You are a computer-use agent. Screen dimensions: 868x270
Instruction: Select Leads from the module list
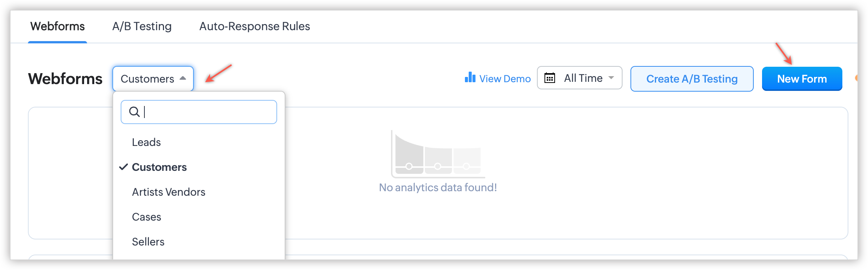146,142
